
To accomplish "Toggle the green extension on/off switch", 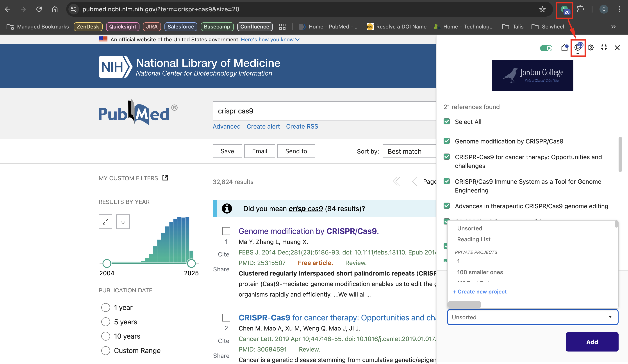I will 546,48.
